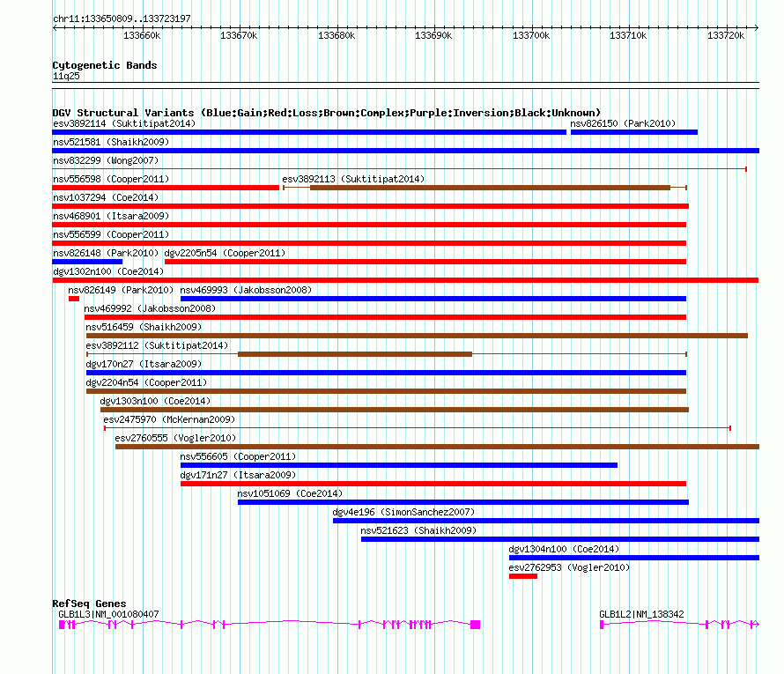Open the nsv521581 (Shaikh2009) variant label

[111, 142]
